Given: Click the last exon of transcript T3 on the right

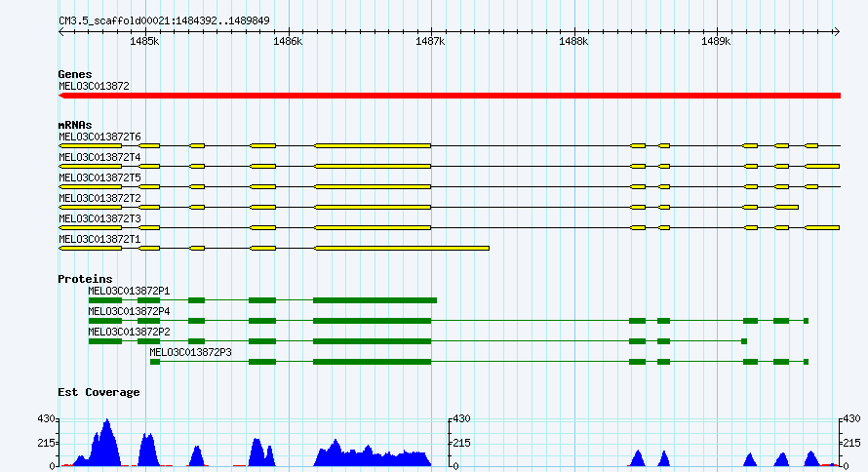Looking at the screenshot, I should [x=822, y=227].
